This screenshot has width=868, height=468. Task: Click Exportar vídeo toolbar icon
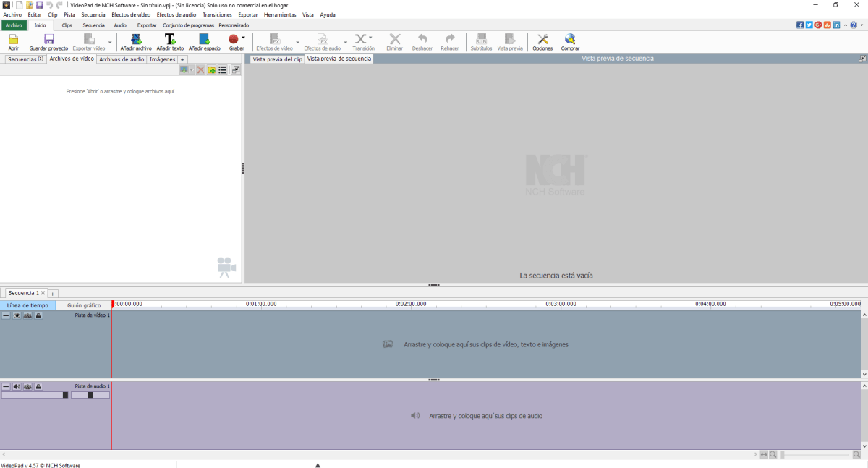pyautogui.click(x=89, y=39)
